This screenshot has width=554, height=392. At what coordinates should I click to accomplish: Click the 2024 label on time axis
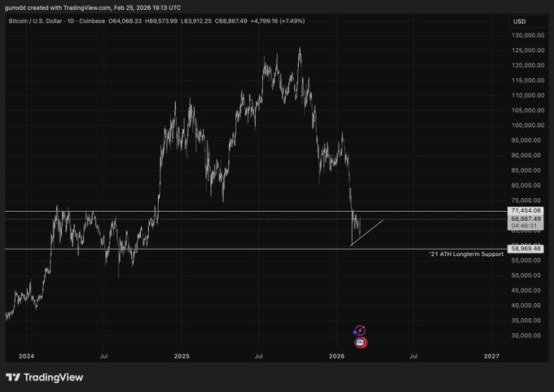27,356
